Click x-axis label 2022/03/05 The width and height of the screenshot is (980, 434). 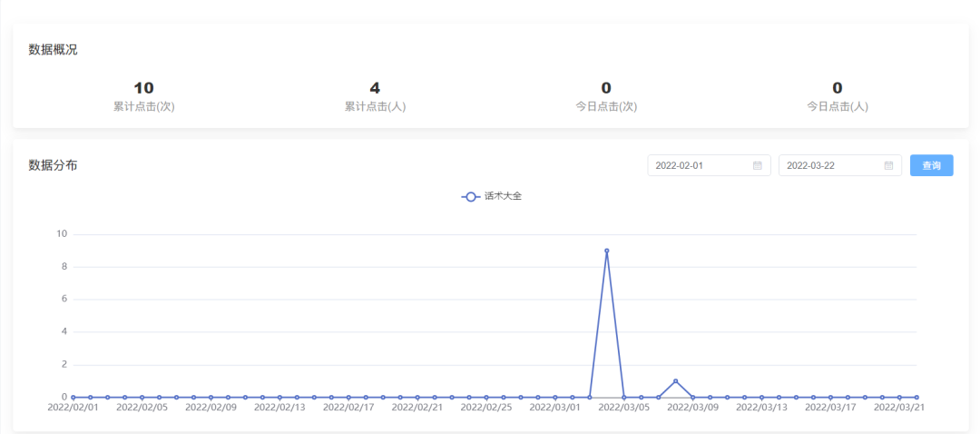point(623,408)
